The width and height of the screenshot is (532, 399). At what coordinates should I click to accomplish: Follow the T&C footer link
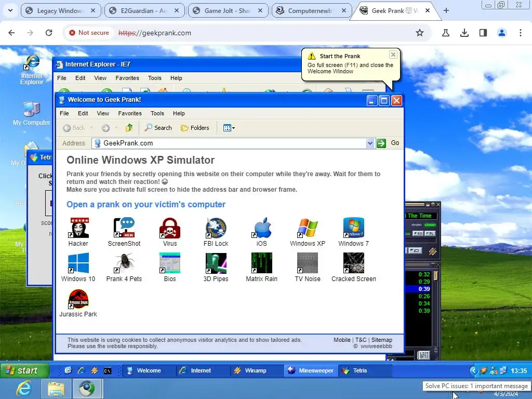[361, 340]
